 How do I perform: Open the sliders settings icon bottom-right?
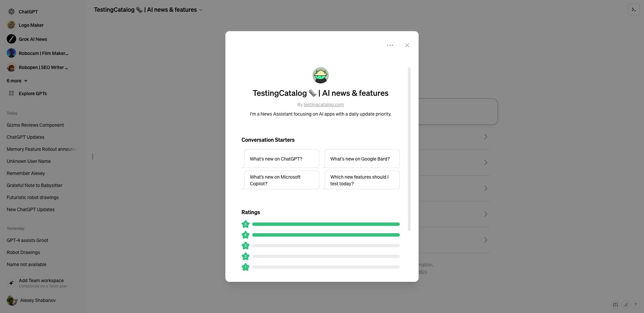pos(615,305)
